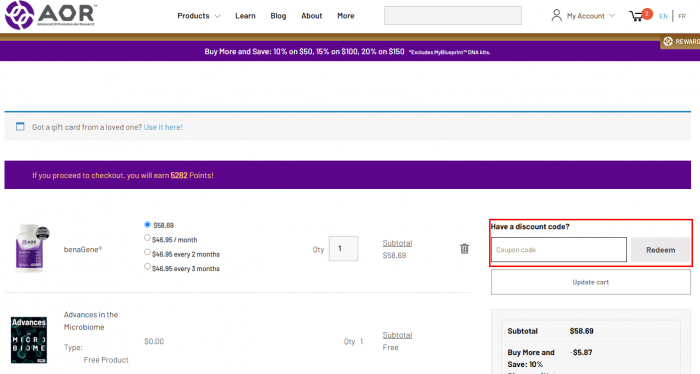Screen dimensions: 700x374
Task: Go to the Learn page
Action: [x=246, y=16]
